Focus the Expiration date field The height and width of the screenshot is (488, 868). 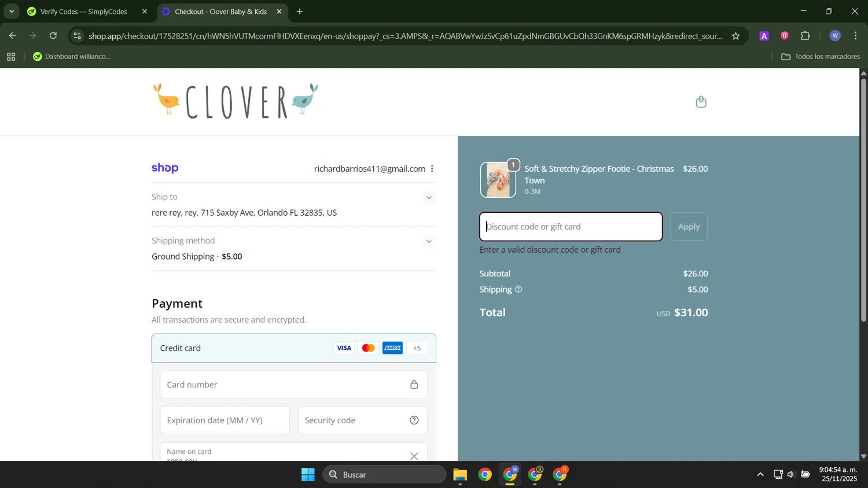click(x=225, y=420)
